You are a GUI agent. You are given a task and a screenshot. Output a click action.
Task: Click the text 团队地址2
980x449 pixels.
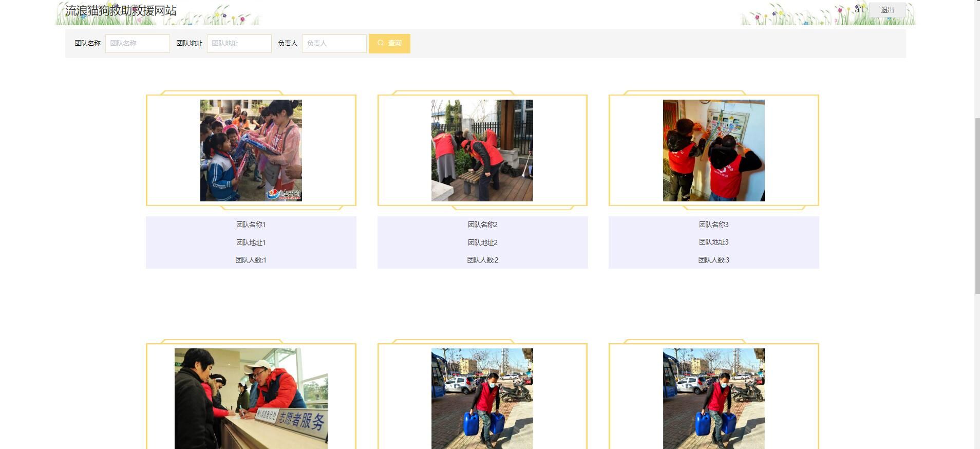tap(483, 242)
